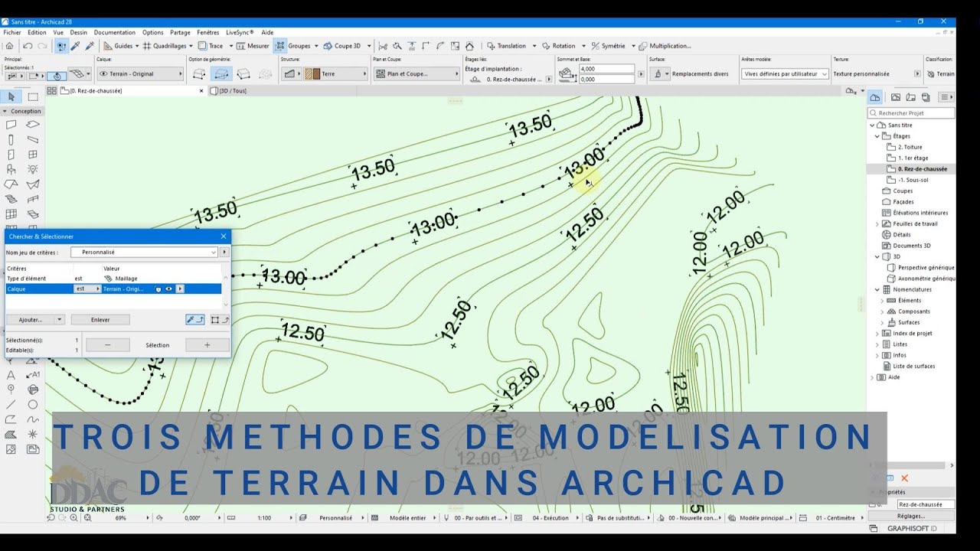
Task: Choose the Column tool
Action: [11, 140]
